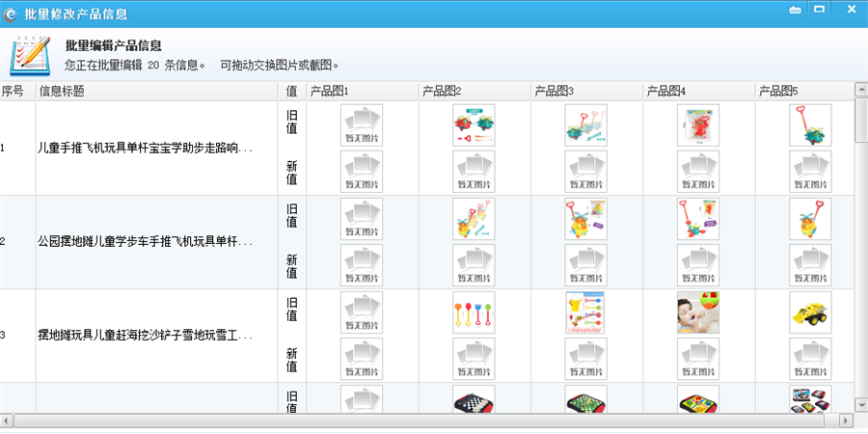Screen dimensions: 868x434
Task: Select row 3 shovel set image in 产品图2
Action: point(474,312)
